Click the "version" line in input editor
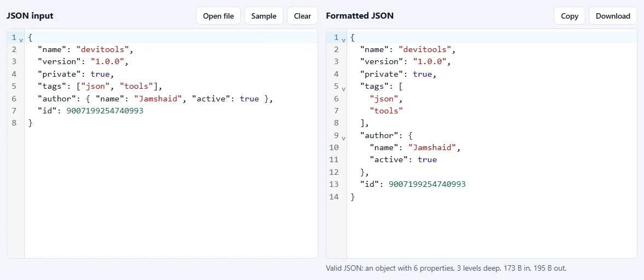The width and height of the screenshot is (644, 280). point(83,62)
